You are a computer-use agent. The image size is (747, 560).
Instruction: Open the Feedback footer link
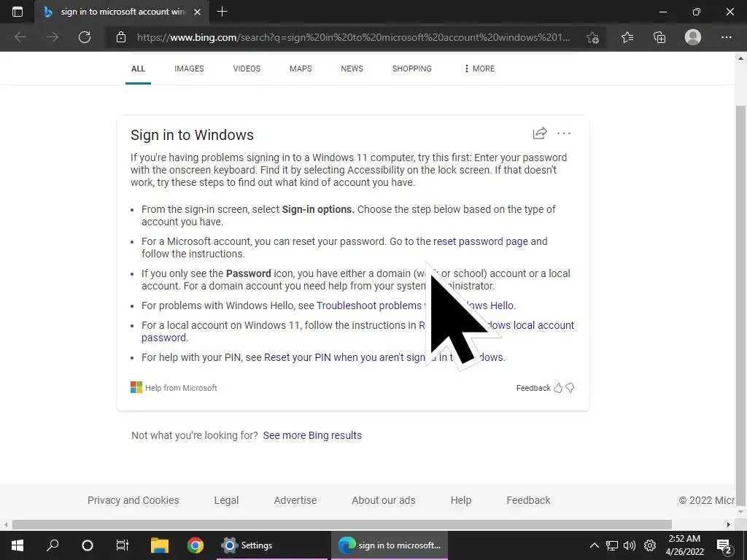click(x=528, y=500)
